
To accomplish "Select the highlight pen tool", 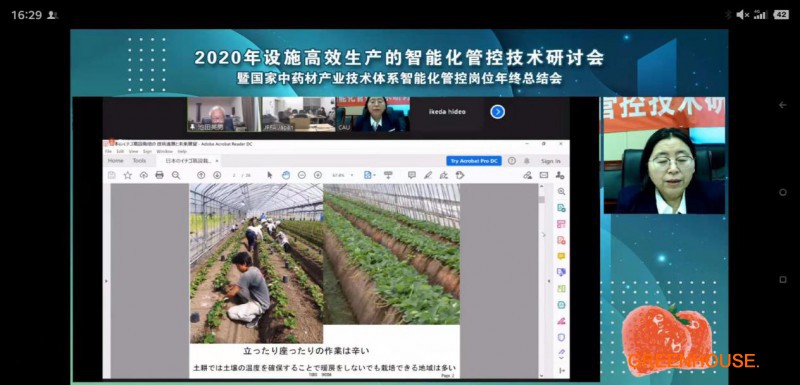I will [428, 175].
